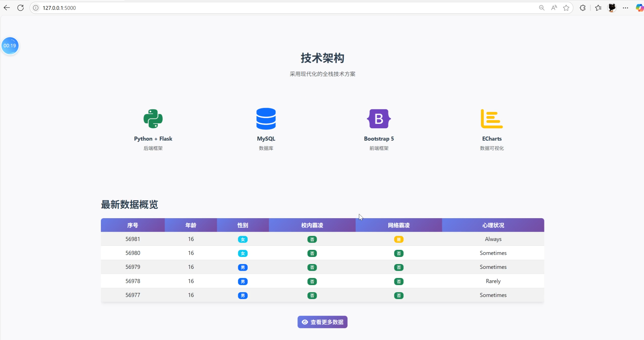
Task: Click the Rarely value in row 56978
Action: coord(493,281)
